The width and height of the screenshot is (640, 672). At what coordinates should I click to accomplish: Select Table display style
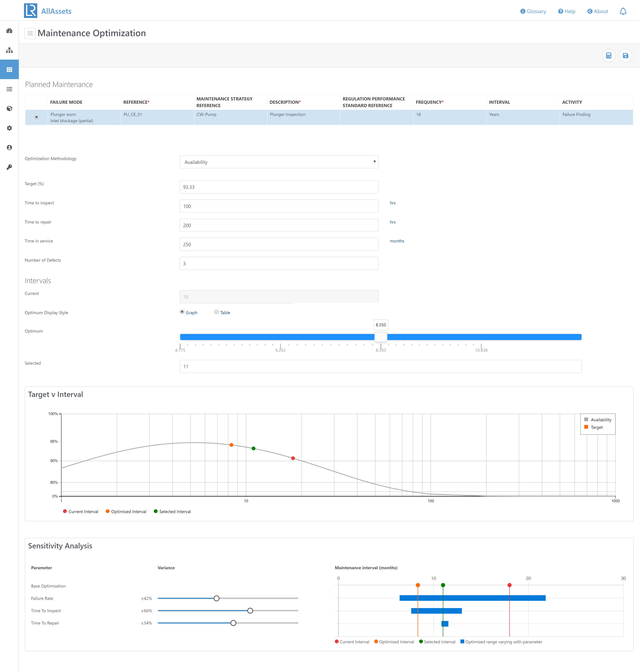click(x=217, y=312)
